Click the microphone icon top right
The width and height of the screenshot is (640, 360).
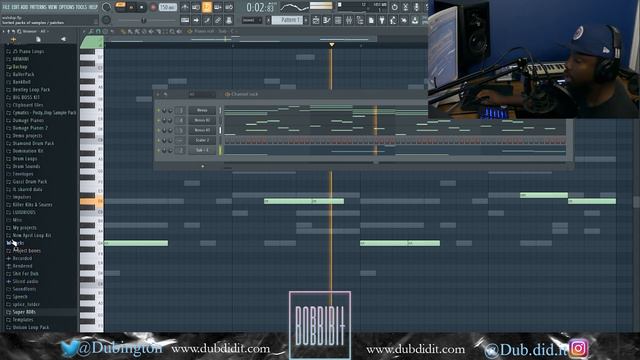416,7
